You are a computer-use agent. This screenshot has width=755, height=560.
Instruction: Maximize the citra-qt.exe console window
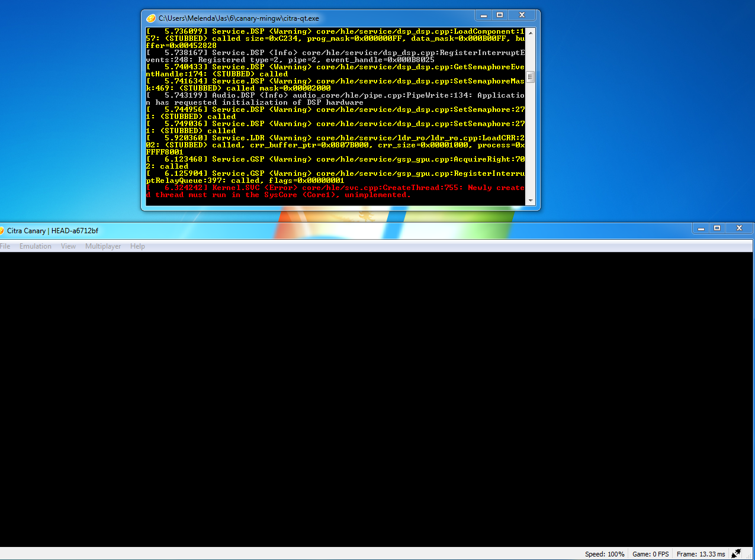[x=500, y=15]
